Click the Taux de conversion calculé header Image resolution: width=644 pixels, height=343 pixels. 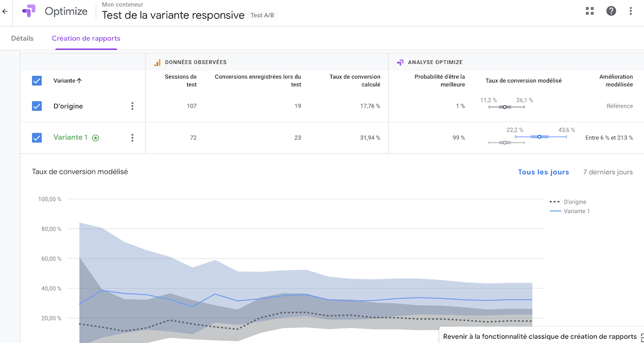(355, 80)
